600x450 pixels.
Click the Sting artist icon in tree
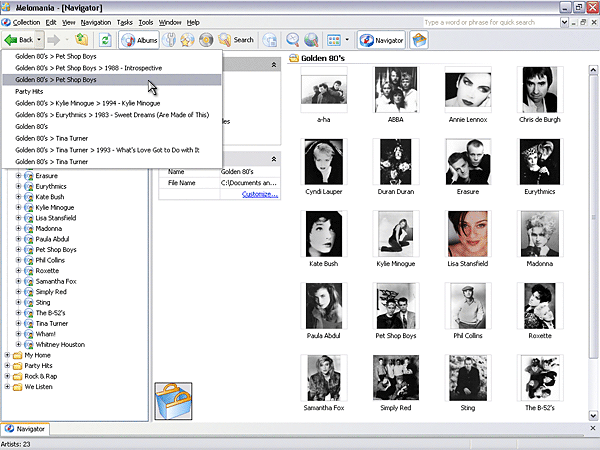(29, 303)
